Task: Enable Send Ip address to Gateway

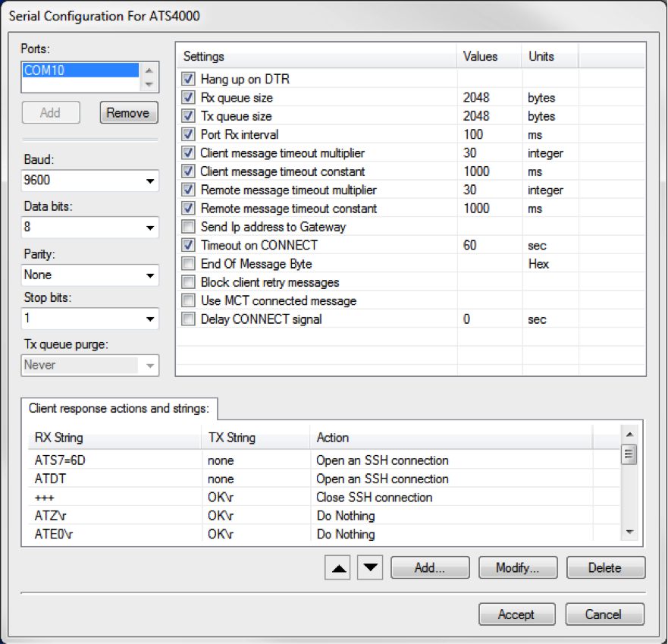Action: (x=189, y=227)
